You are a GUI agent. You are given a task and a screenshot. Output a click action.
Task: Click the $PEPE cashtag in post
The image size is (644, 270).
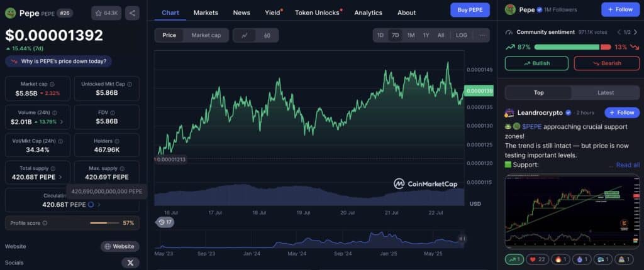coord(532,127)
